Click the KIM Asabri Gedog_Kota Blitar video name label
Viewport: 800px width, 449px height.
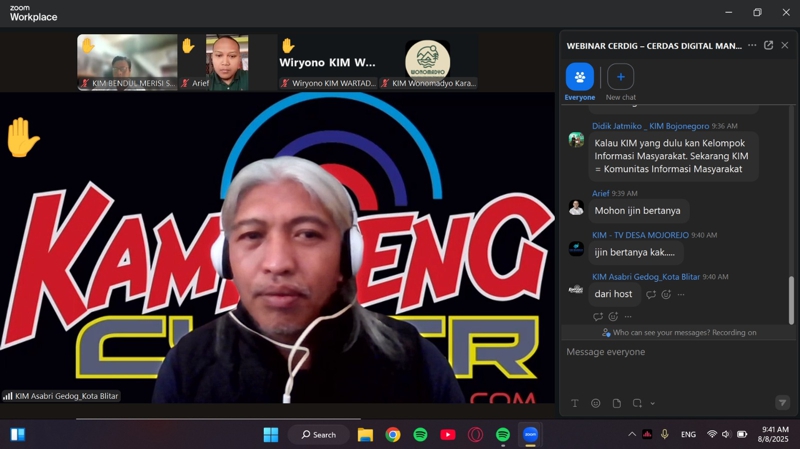61,396
